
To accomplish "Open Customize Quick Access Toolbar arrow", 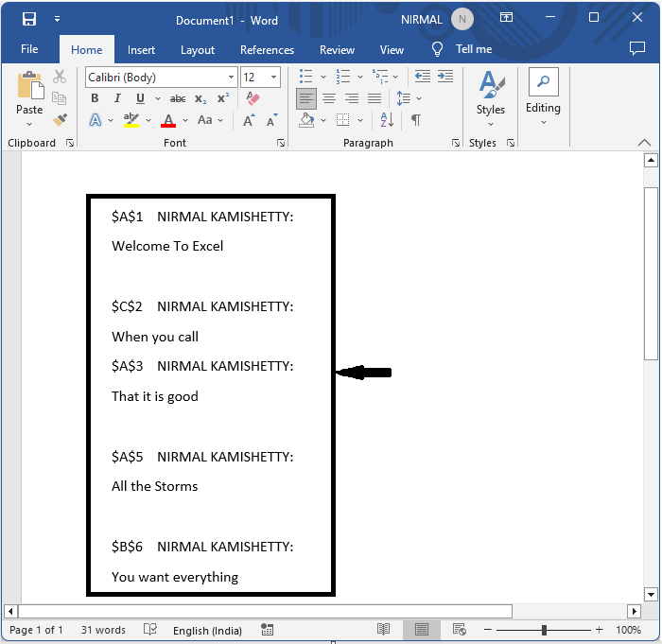I will pyautogui.click(x=57, y=19).
